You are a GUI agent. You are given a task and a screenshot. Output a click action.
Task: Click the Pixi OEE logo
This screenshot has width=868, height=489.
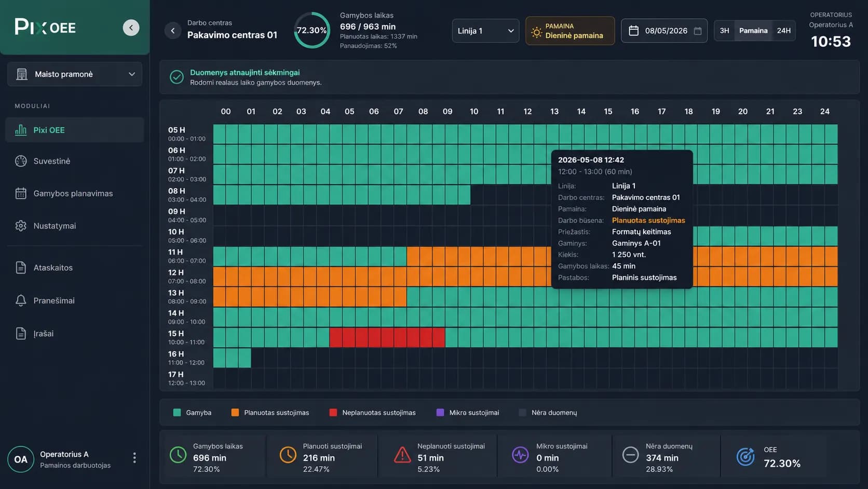[x=45, y=27]
